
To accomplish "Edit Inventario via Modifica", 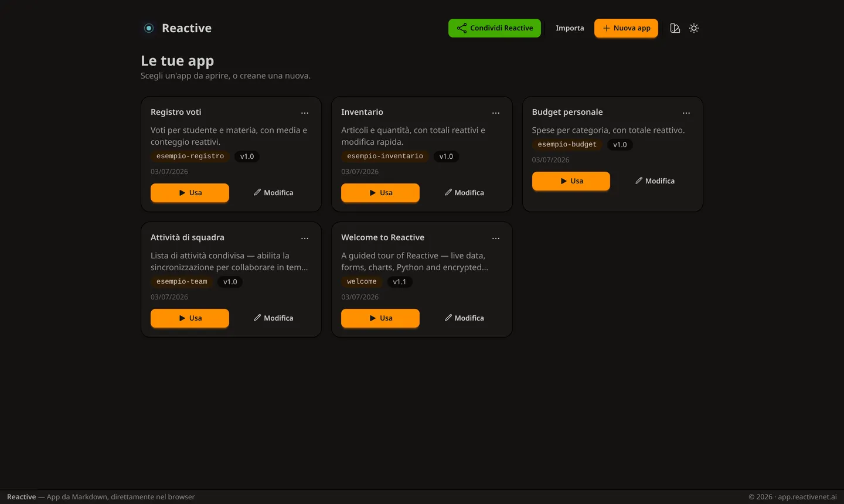I will pyautogui.click(x=464, y=193).
